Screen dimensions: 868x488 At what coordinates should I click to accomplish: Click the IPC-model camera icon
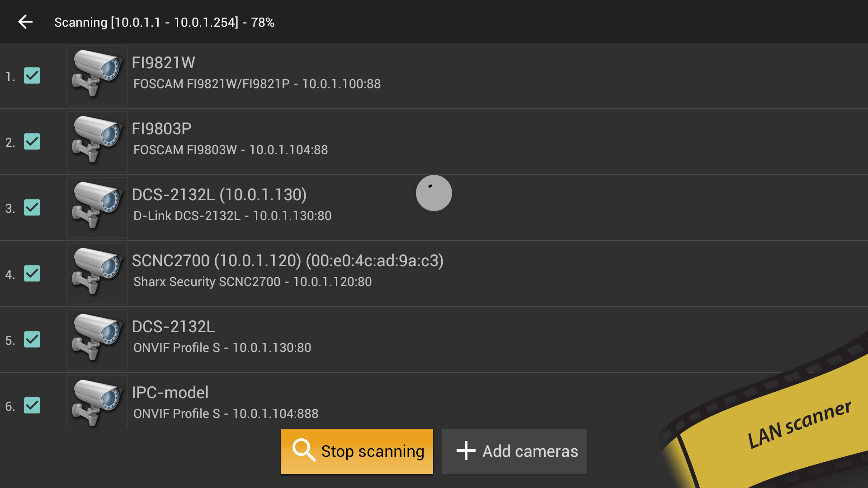coord(97,404)
